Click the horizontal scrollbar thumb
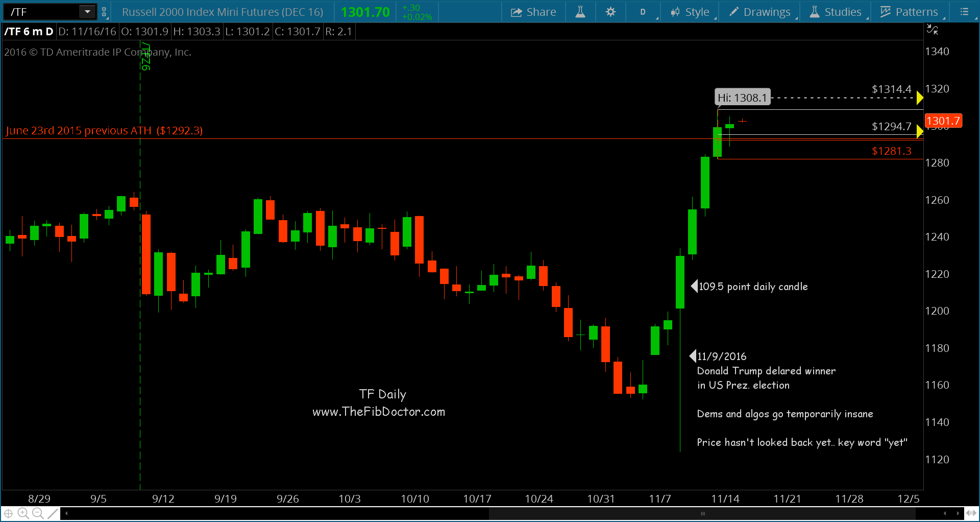Screen dimensions: 980x522 (x=703, y=513)
